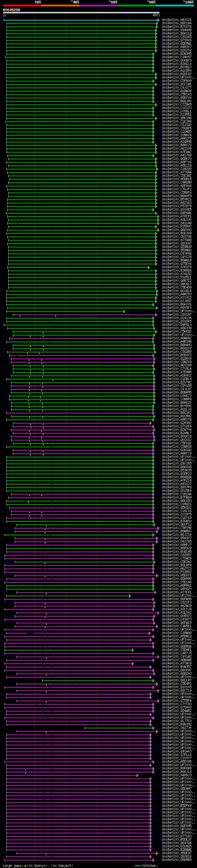
Task: Click label UniRef100_C8V1N7
Action: [176, 314]
